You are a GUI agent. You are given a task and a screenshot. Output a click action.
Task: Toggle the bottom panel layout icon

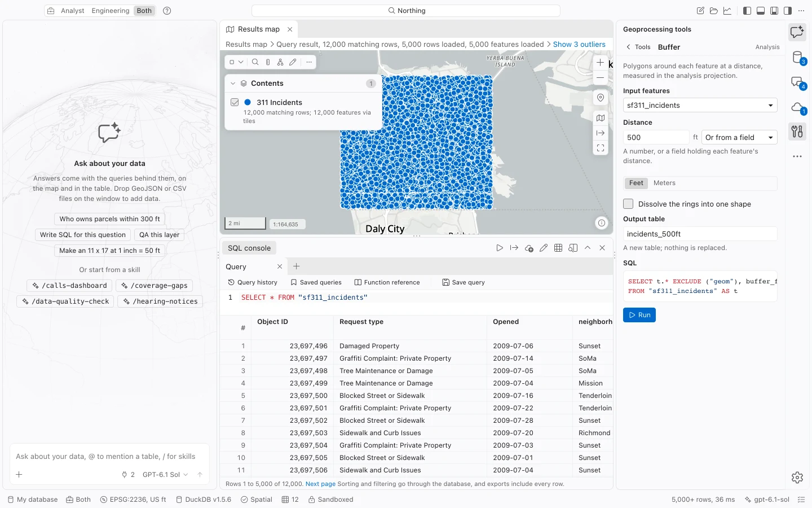click(761, 11)
